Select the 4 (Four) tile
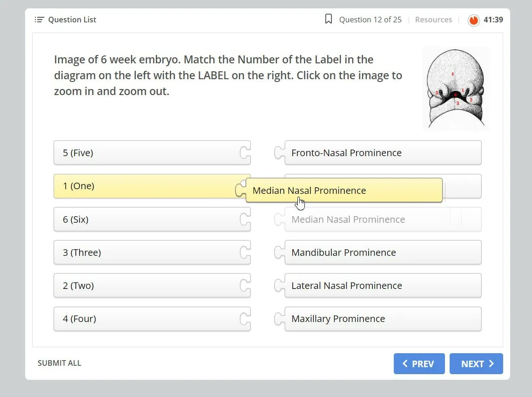Image resolution: width=532 pixels, height=397 pixels. (152, 319)
